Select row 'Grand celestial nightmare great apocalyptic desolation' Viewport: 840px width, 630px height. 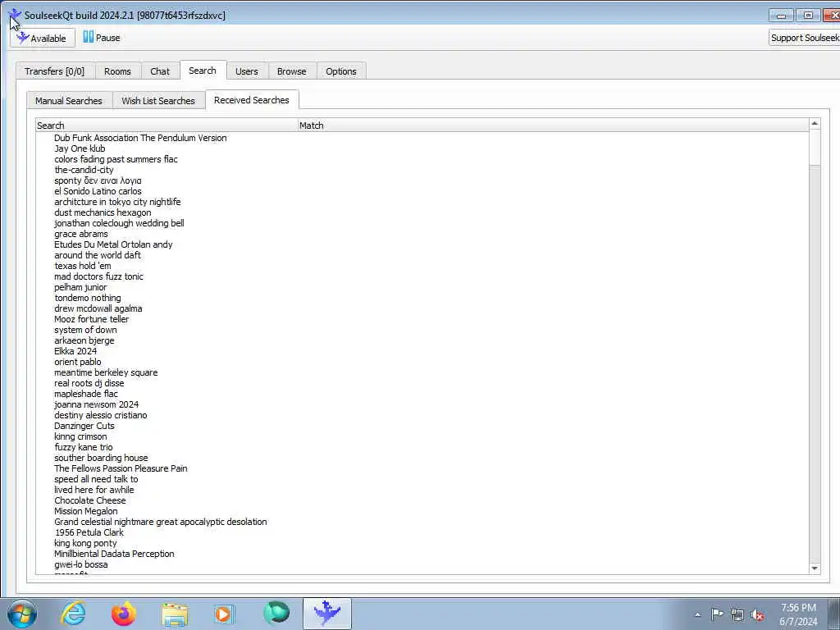point(161,522)
